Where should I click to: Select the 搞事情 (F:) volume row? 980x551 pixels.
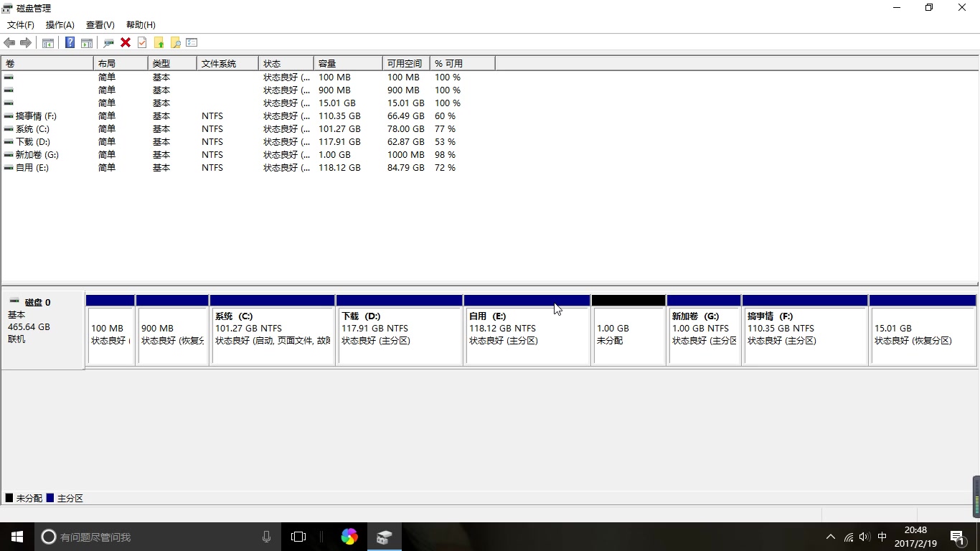tap(248, 116)
